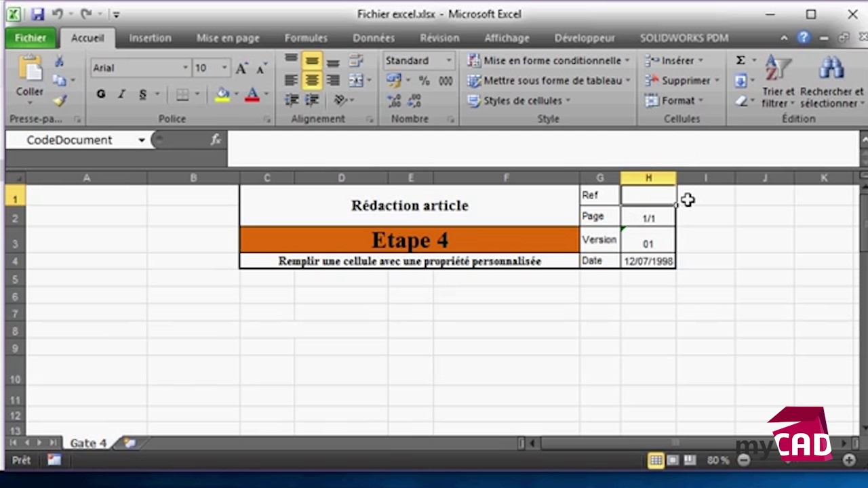
Task: Apply borders with the borders icon
Action: point(182,95)
